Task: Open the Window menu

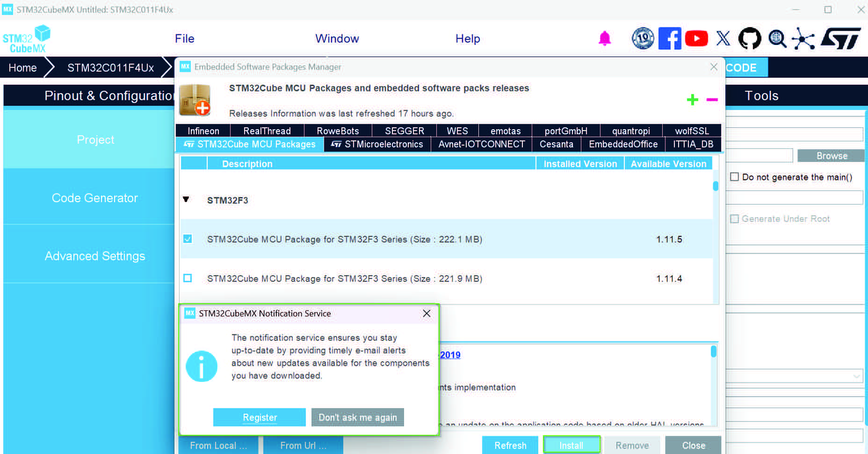Action: (x=337, y=38)
